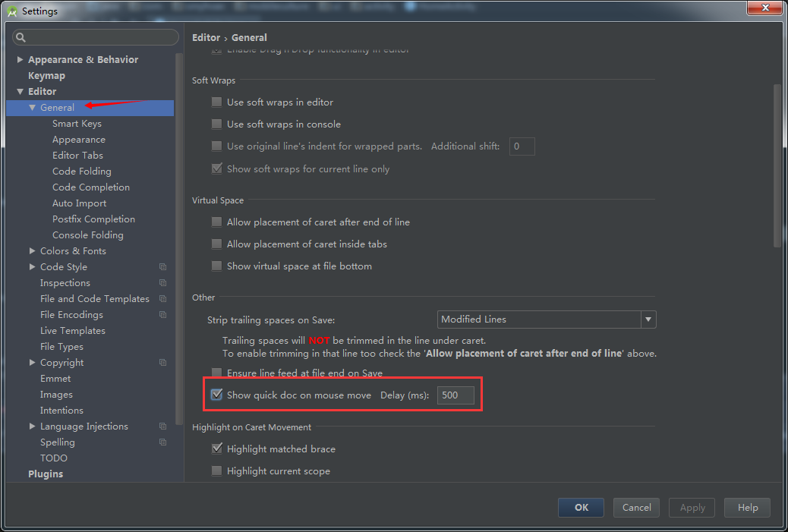Open Plugins section
Screen dimensions: 788x532
coord(46,474)
